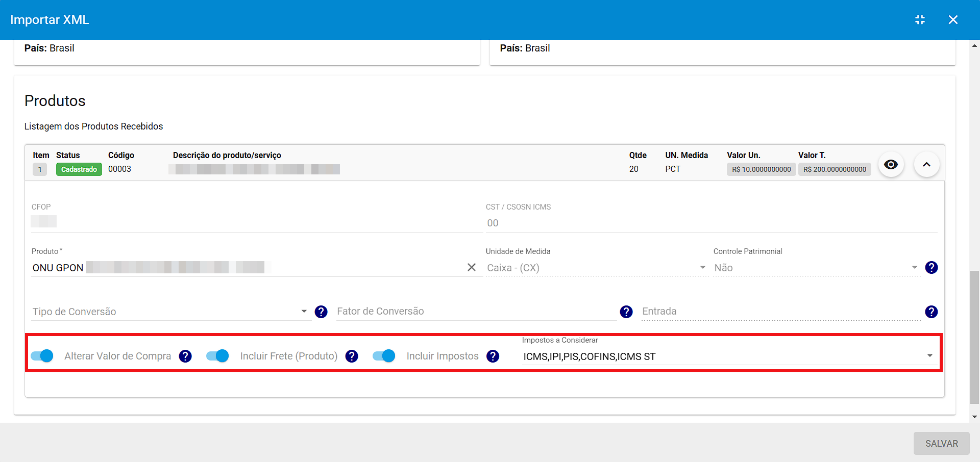Open help icon for Incluir Frete (Produto)

click(x=352, y=356)
